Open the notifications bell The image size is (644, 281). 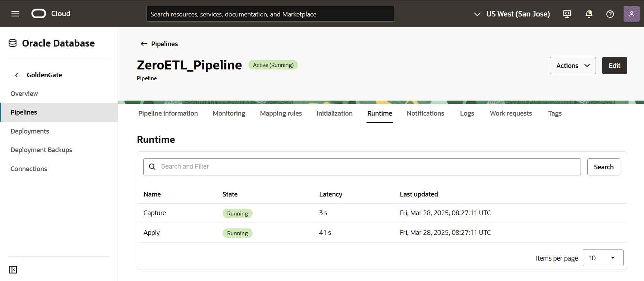(x=588, y=14)
